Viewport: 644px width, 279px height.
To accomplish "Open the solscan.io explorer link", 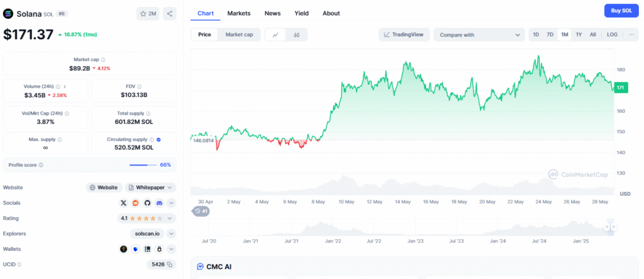I will pyautogui.click(x=147, y=234).
